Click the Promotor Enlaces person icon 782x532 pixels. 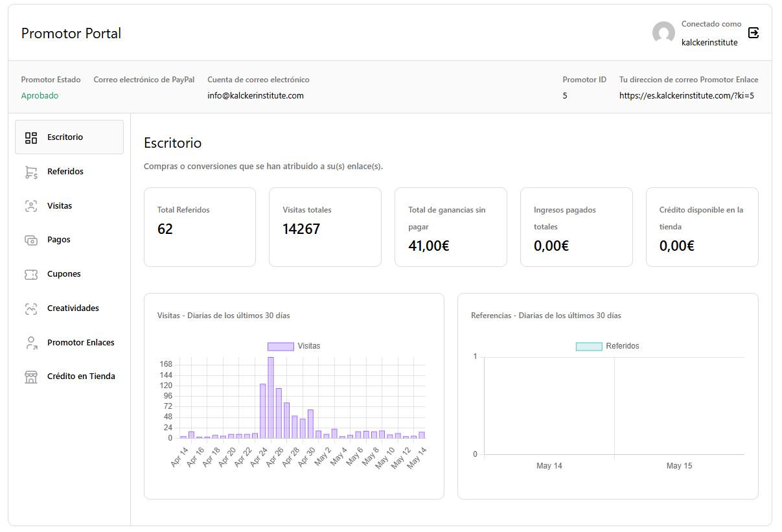pyautogui.click(x=31, y=343)
